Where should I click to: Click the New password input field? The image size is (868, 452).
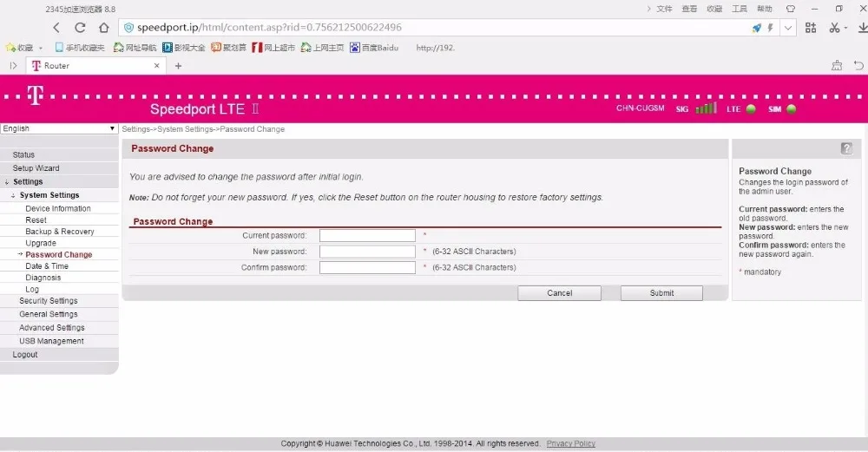[x=367, y=252]
